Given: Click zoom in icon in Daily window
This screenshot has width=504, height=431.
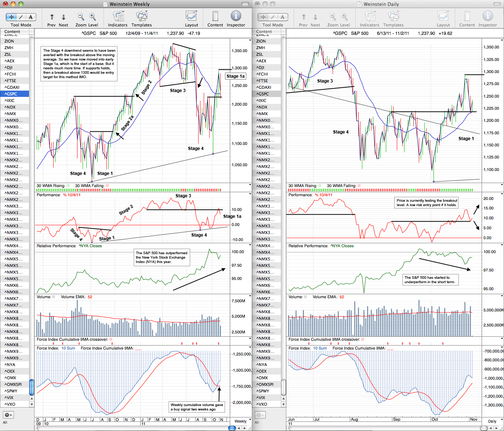Looking at the screenshot, I should (x=344, y=17).
